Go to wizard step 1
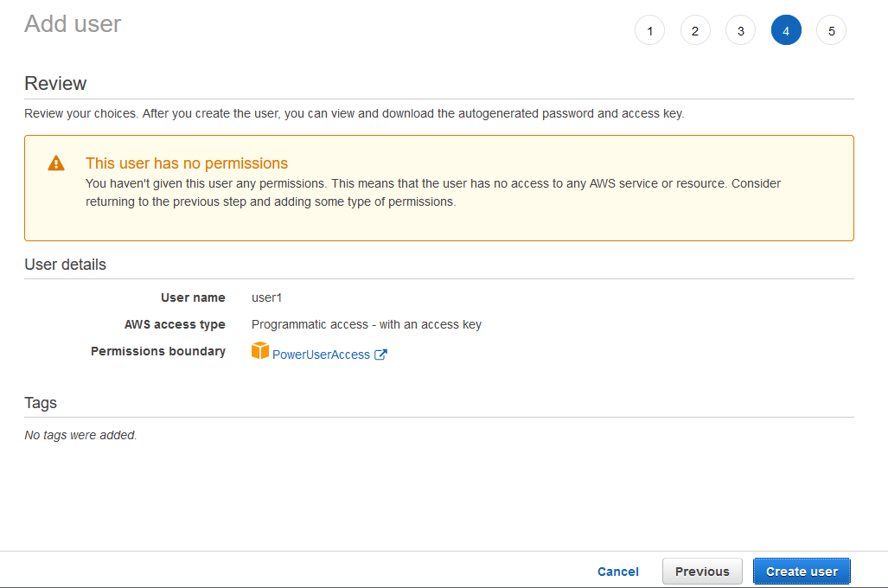The height and width of the screenshot is (588, 888). coord(649,31)
